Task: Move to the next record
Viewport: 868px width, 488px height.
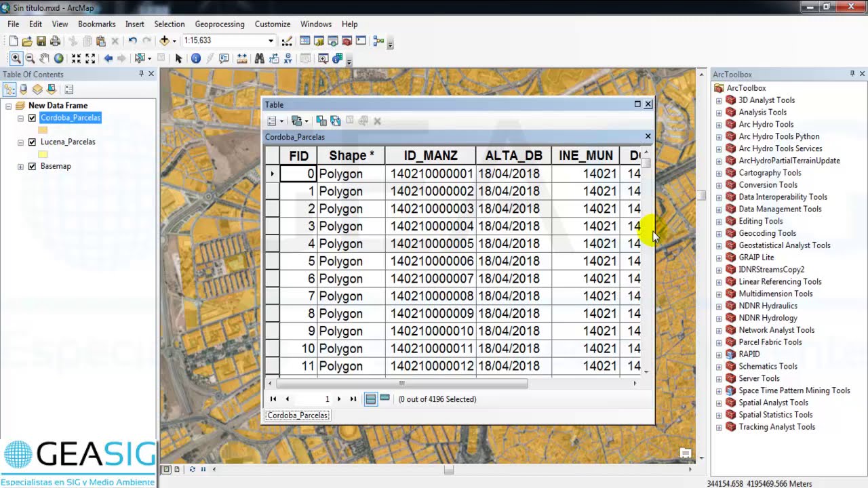Action: point(339,399)
